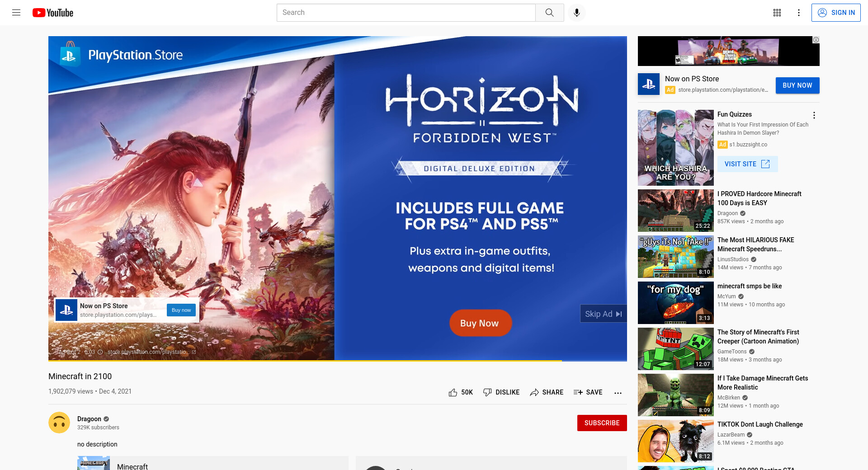
Task: Click VISIT SITE for Fun Quizzes ad
Action: coord(748,164)
